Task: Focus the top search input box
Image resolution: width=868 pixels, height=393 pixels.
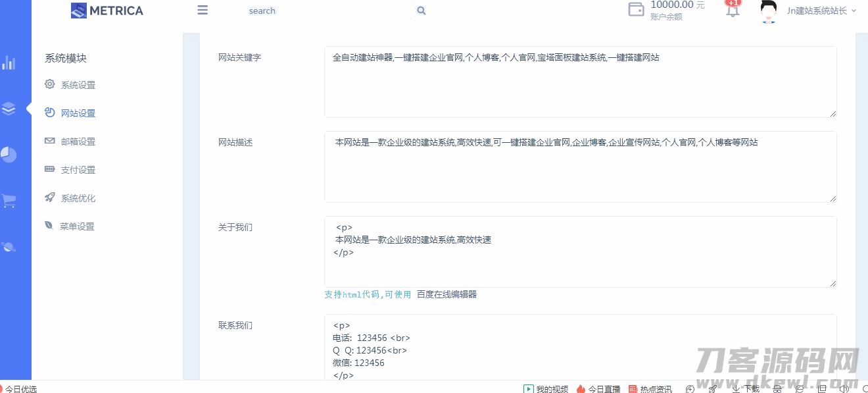Action: point(329,11)
